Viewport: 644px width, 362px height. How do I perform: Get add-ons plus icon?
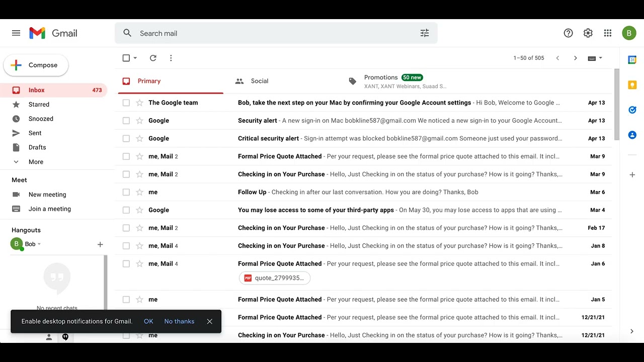pyautogui.click(x=632, y=175)
